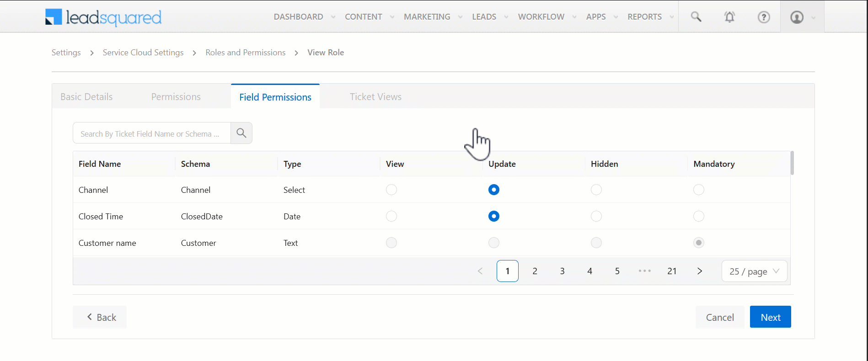
Task: Open notifications bell icon
Action: [729, 17]
